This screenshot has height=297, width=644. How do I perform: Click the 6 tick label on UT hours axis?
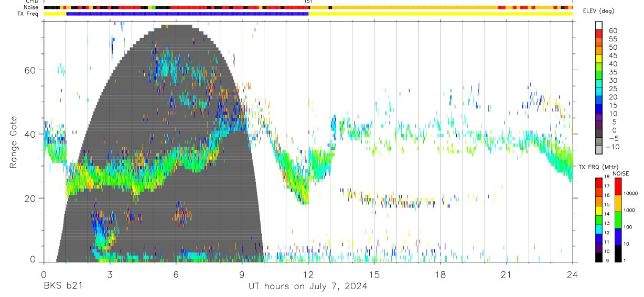pyautogui.click(x=176, y=274)
